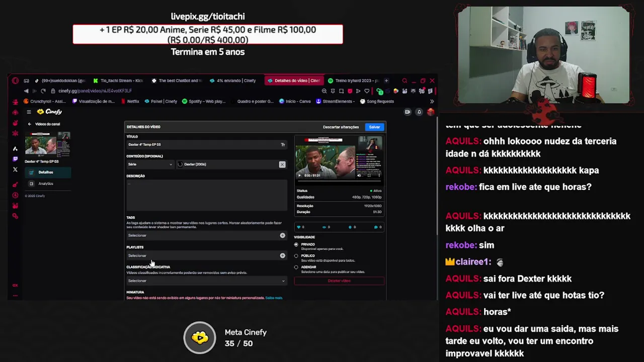Screen dimensions: 644x362
Task: Open the Song Requests bookmark
Action: (x=377, y=102)
